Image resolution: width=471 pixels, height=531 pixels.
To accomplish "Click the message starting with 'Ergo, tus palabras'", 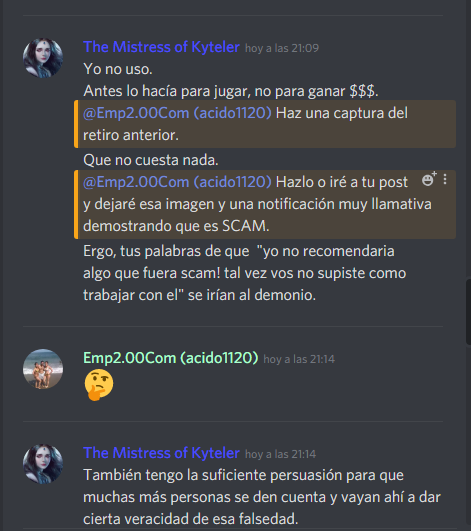I will click(x=244, y=273).
